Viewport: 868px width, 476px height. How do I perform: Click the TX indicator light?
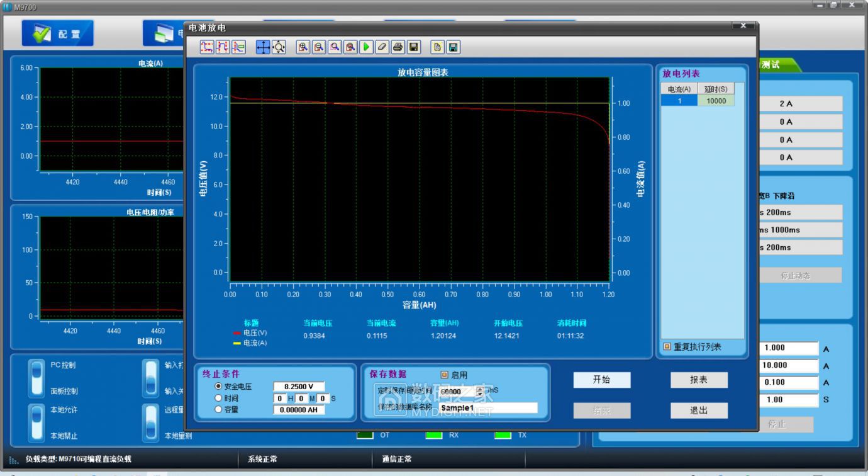(503, 435)
